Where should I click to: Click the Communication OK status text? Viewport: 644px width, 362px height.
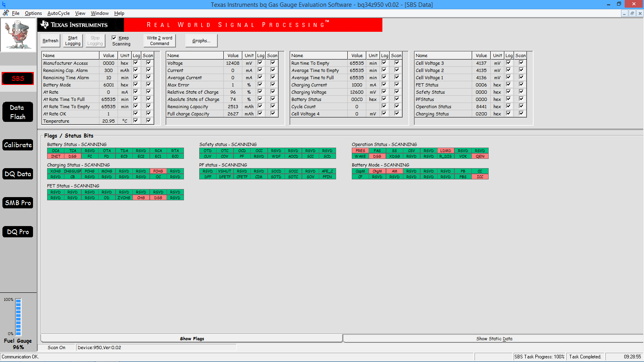[20, 357]
